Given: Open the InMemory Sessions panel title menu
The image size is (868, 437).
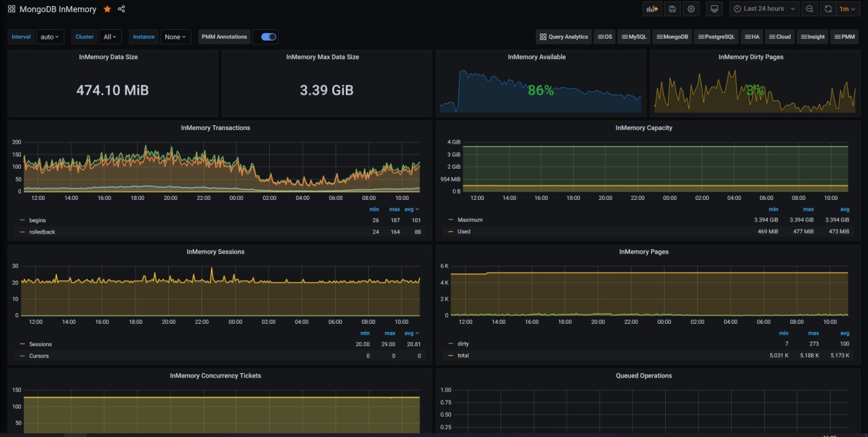Looking at the screenshot, I should tap(216, 251).
